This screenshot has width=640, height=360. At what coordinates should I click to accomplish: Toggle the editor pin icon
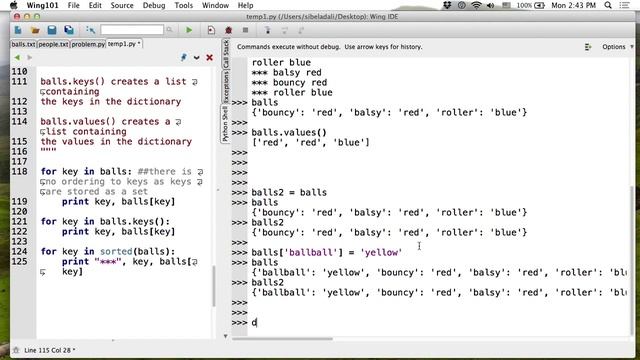pos(184,58)
